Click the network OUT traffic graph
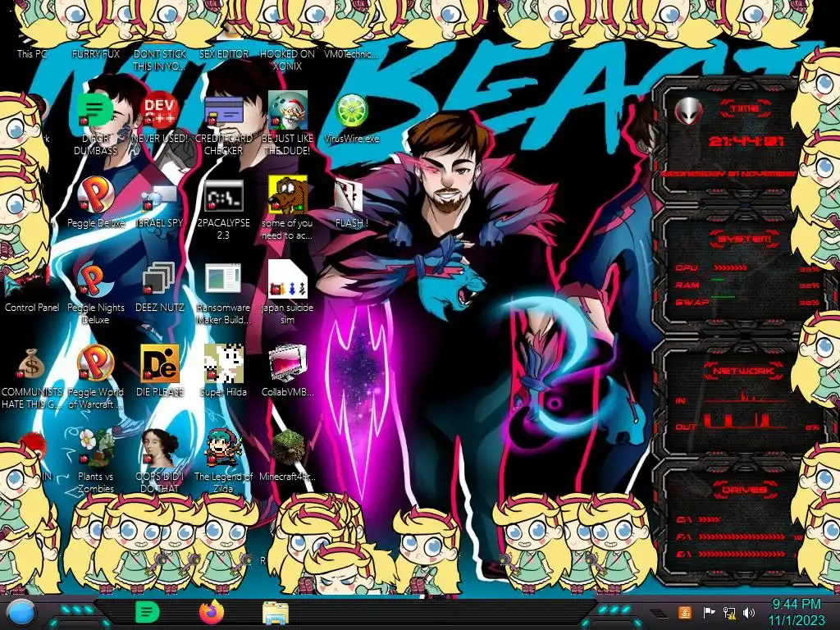This screenshot has height=630, width=840. point(743,421)
